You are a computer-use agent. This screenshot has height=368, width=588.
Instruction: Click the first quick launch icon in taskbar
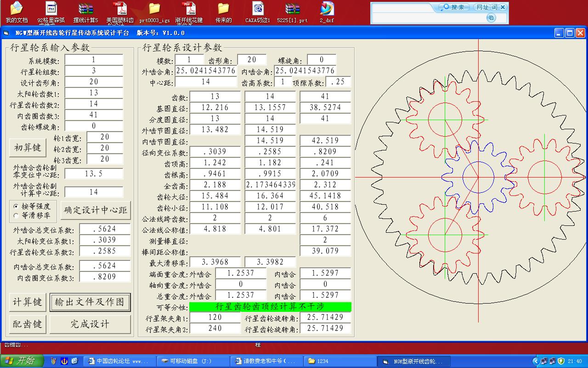[x=54, y=361]
